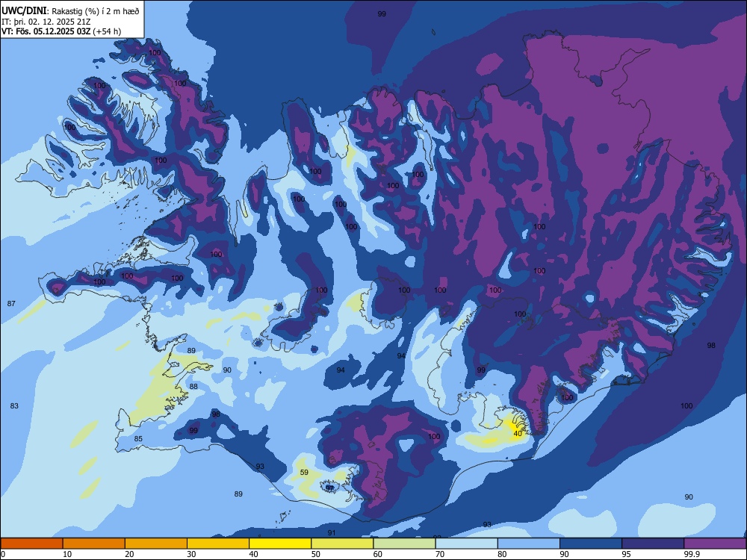Click the 59 humidity value on the map
This screenshot has height=560, width=747.
click(x=305, y=473)
